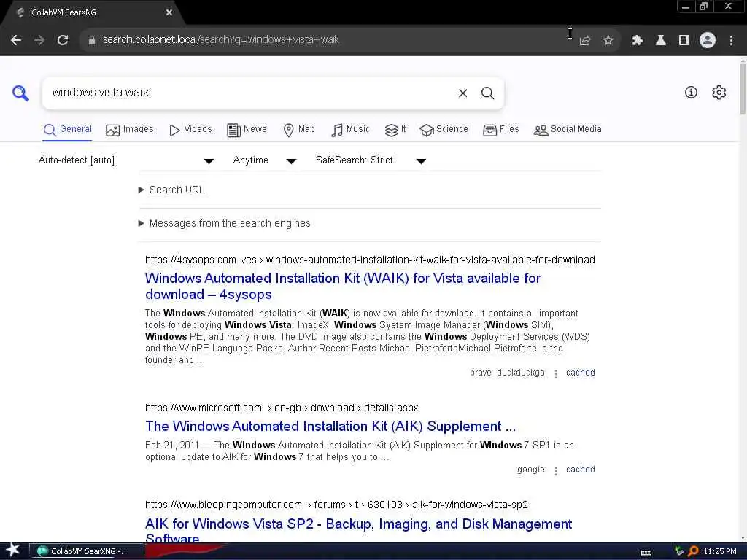Open more options dots for Microsoft result

point(555,470)
